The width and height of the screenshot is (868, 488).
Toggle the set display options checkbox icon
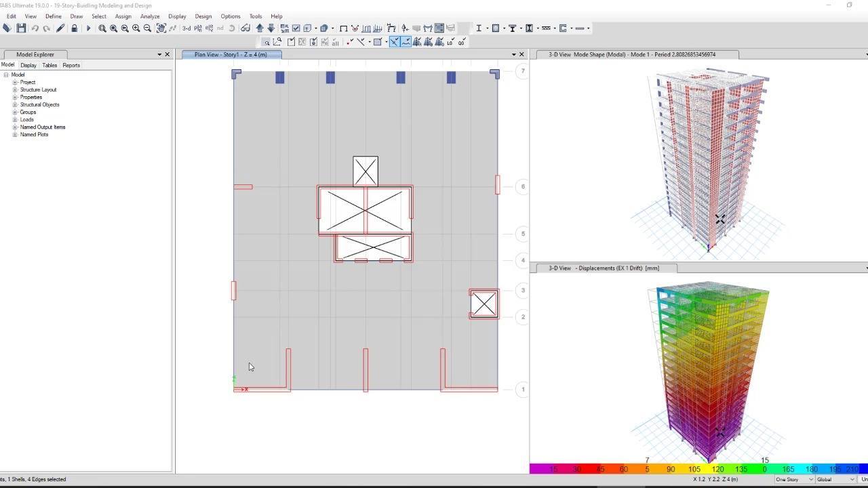pos(296,28)
